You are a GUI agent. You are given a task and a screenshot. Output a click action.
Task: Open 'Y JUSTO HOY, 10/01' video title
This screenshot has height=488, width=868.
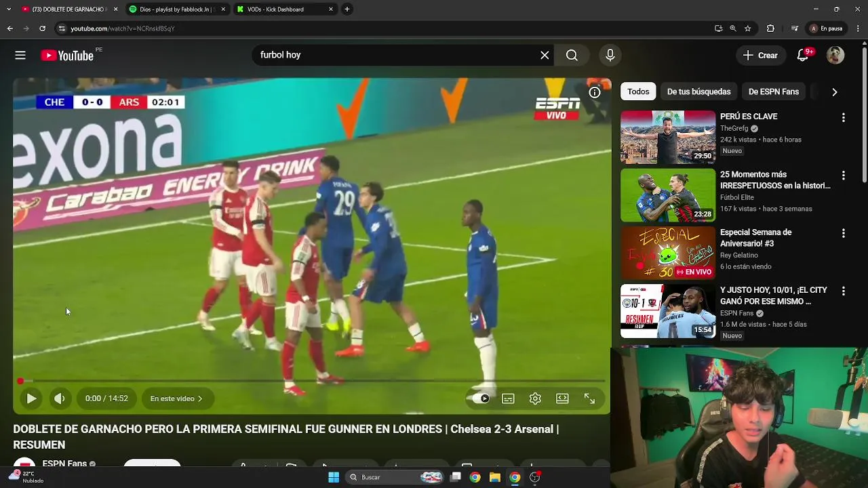click(x=774, y=296)
